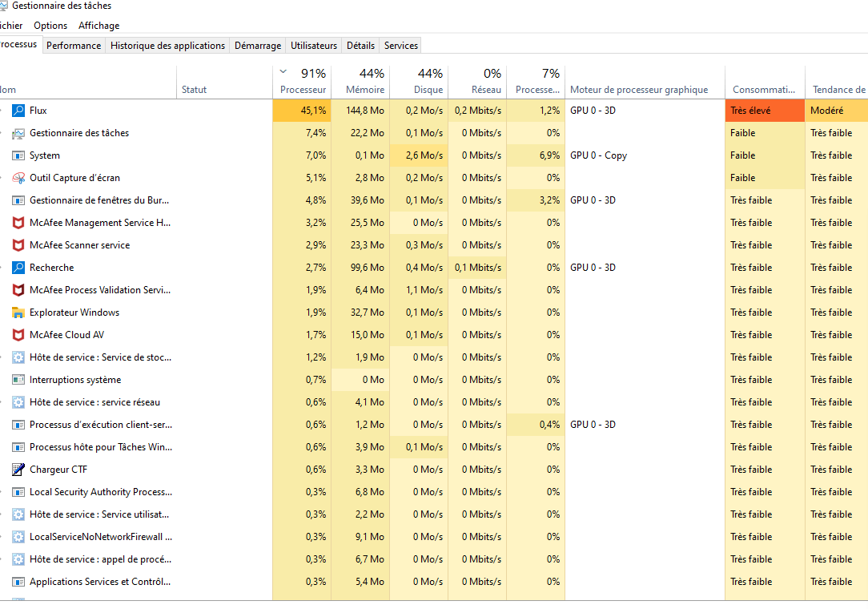868x609 pixels.
Task: Select the Flux process name
Action: pyautogui.click(x=38, y=111)
